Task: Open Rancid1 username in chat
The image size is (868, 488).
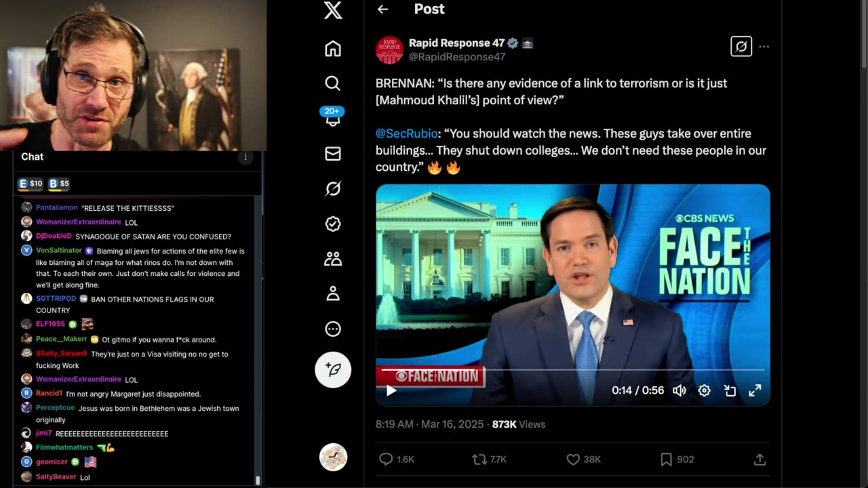Action: tap(49, 393)
